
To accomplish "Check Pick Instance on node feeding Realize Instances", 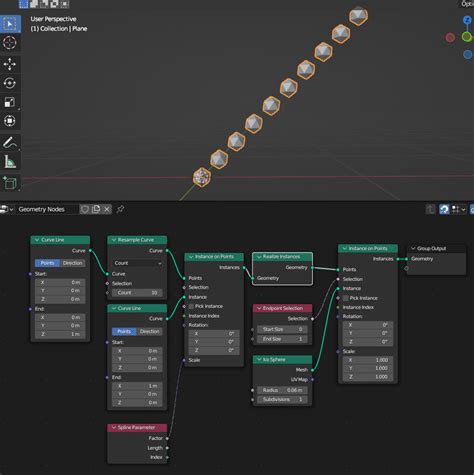I will click(191, 306).
